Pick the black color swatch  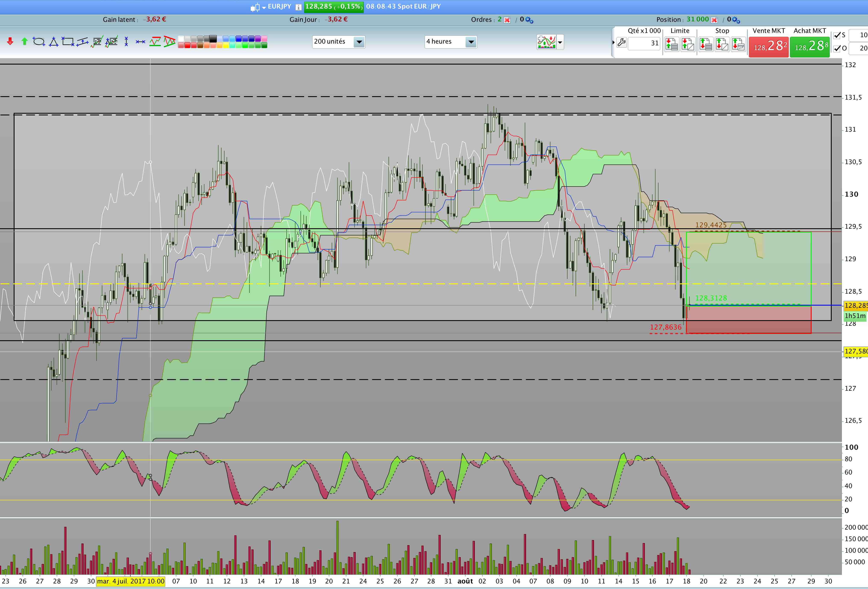(213, 39)
